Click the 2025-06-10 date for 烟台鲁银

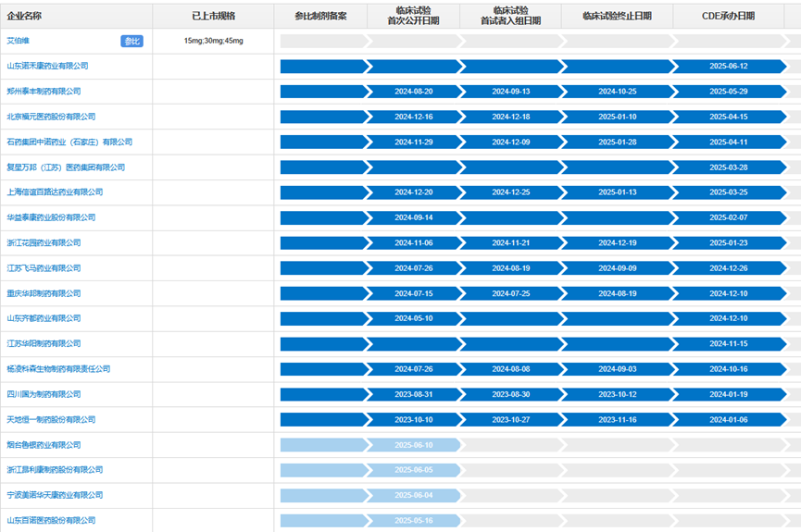click(414, 445)
